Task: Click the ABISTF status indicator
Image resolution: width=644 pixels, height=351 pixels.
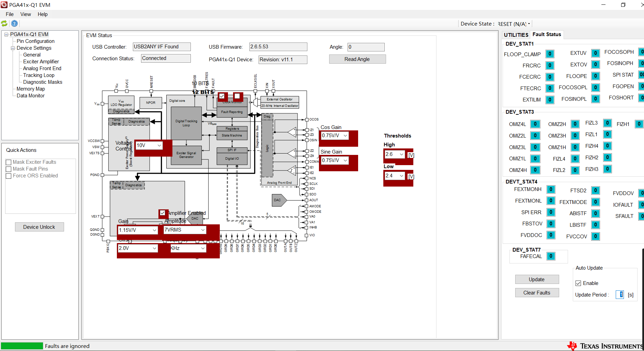Action: pos(595,213)
